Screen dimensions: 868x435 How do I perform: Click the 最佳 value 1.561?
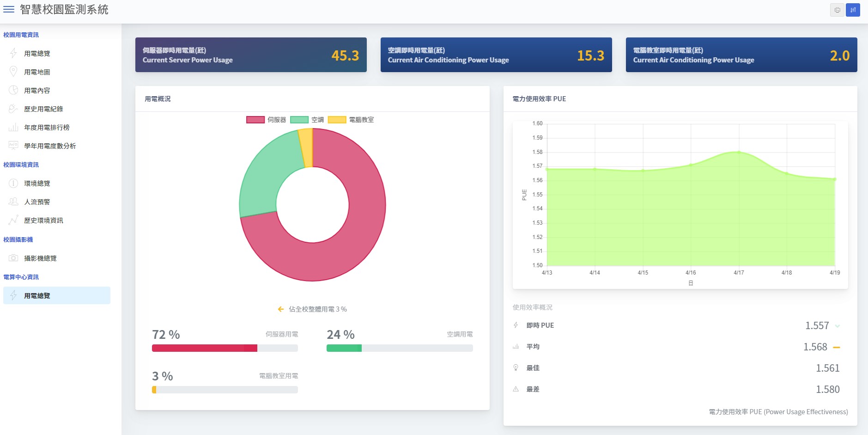(x=827, y=368)
